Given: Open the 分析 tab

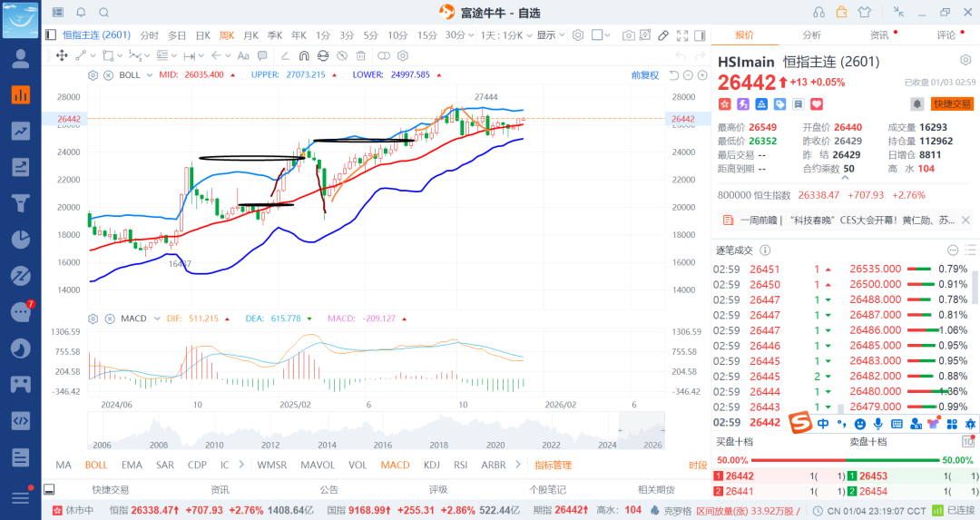Looking at the screenshot, I should pos(812,35).
